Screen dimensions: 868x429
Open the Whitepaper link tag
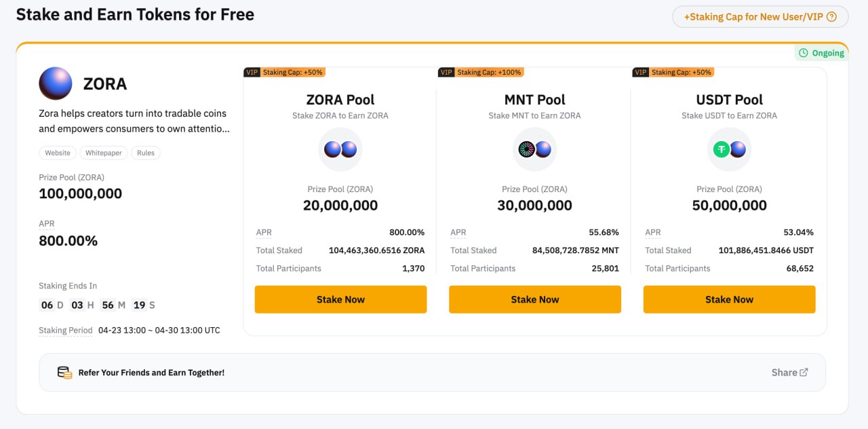(104, 153)
